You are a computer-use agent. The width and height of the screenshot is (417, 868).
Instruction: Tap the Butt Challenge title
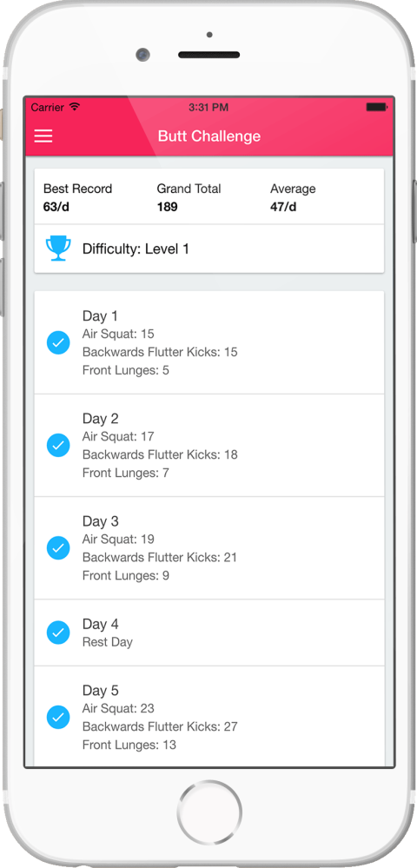pyautogui.click(x=209, y=136)
